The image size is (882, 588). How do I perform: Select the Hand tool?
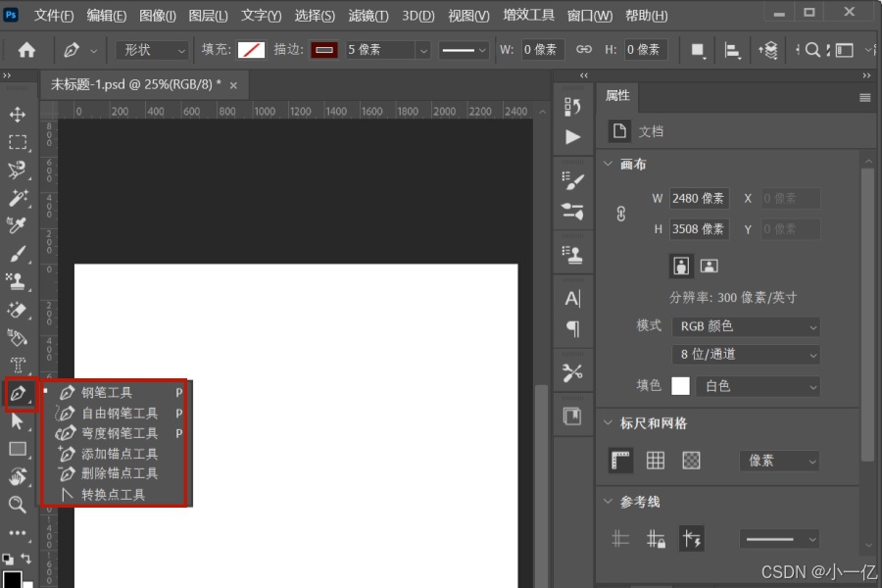(18, 476)
